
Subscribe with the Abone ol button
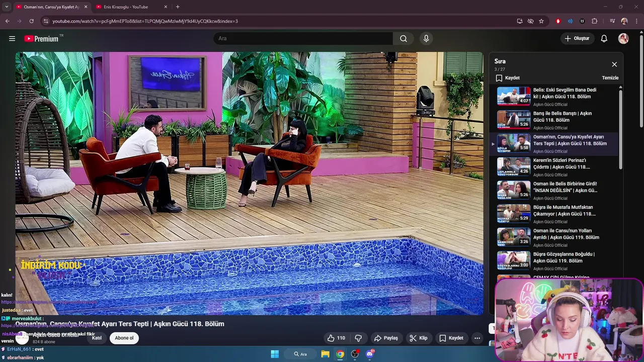point(124,338)
